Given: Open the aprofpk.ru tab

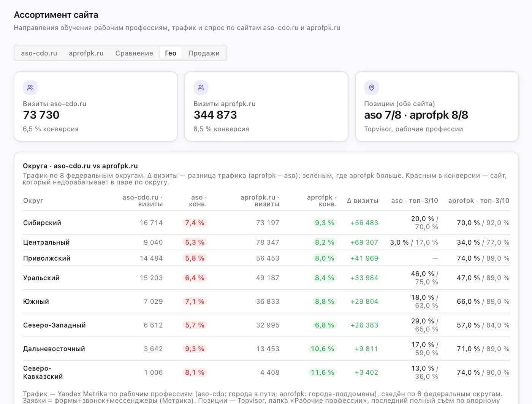Looking at the screenshot, I should pos(86,53).
